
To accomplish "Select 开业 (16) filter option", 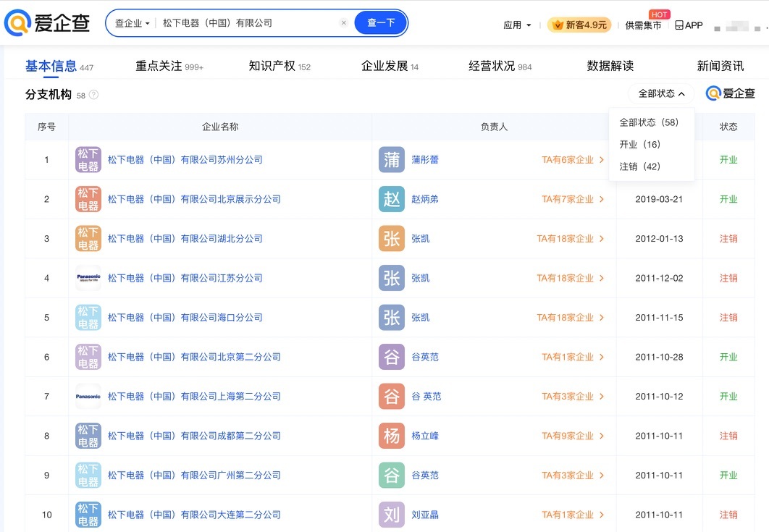I will (639, 144).
